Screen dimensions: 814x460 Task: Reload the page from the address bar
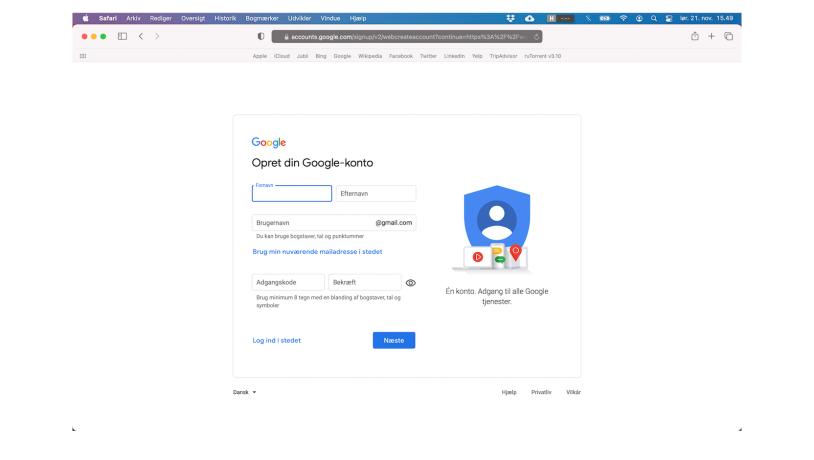click(536, 37)
